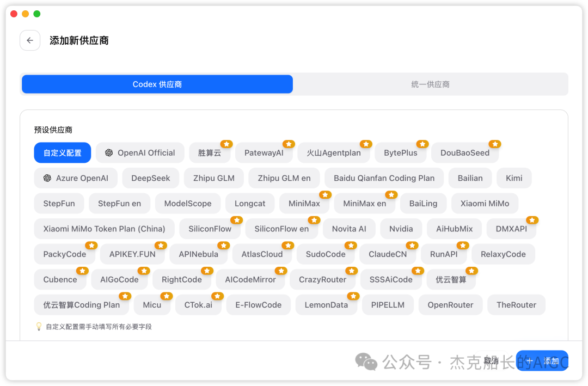Pick Baidu Qianfan Coding Plan
This screenshot has width=588, height=386.
[384, 178]
